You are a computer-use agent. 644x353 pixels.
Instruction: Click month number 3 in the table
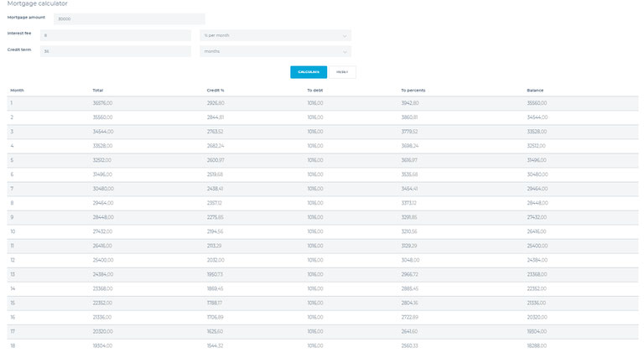tap(12, 132)
